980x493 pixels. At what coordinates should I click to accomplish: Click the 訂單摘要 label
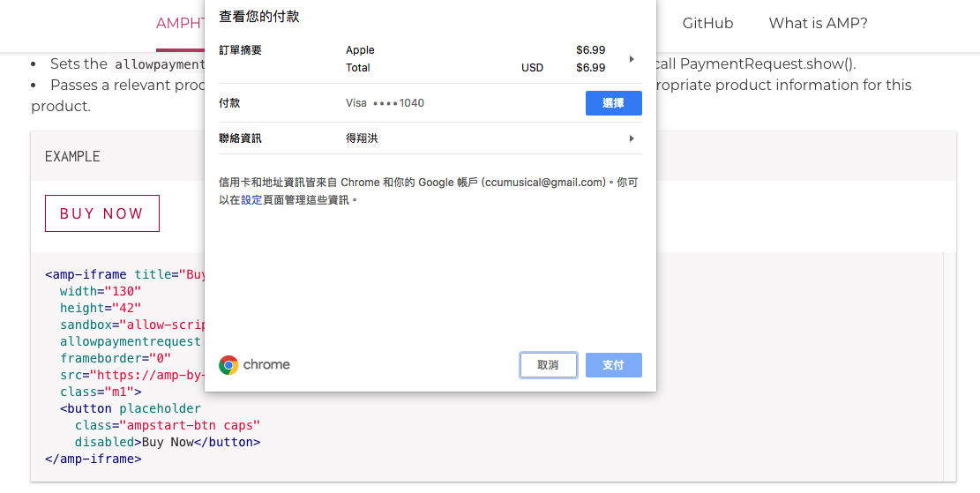[240, 50]
